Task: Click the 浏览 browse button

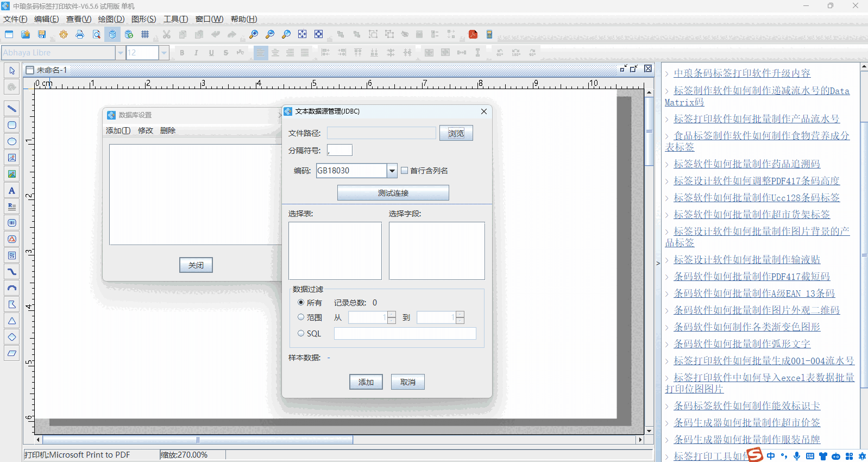Action: click(x=456, y=133)
